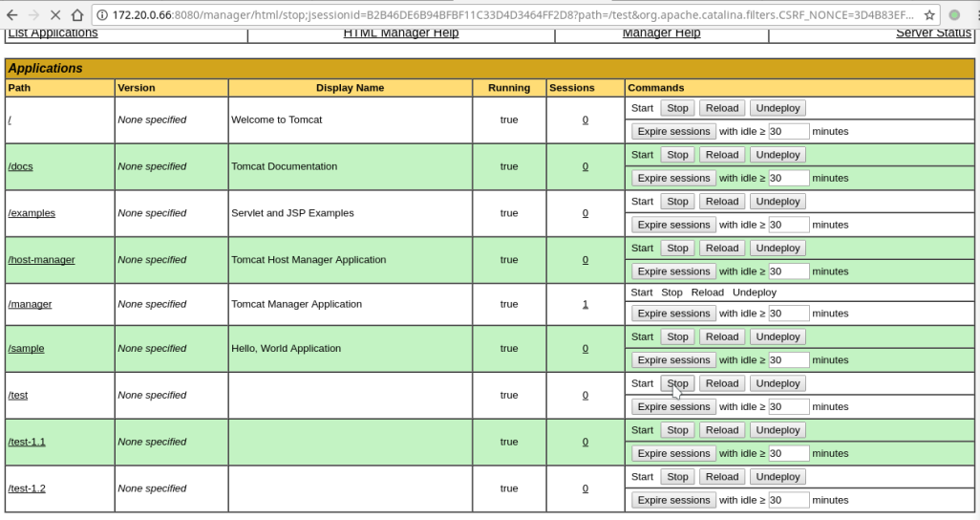Viewport: 980px width, 520px height.
Task: Go to the browser home page icon
Action: click(x=76, y=15)
